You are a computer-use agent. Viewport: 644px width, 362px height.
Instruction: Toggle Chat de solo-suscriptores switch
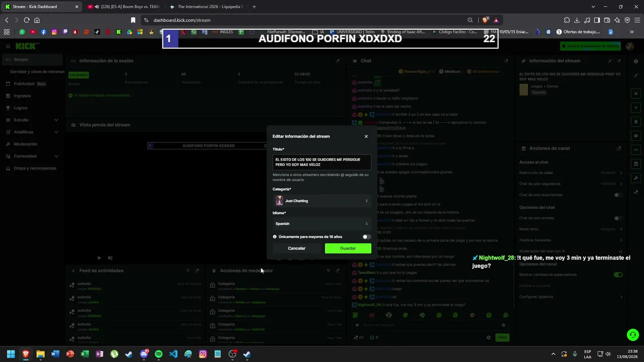click(618, 195)
